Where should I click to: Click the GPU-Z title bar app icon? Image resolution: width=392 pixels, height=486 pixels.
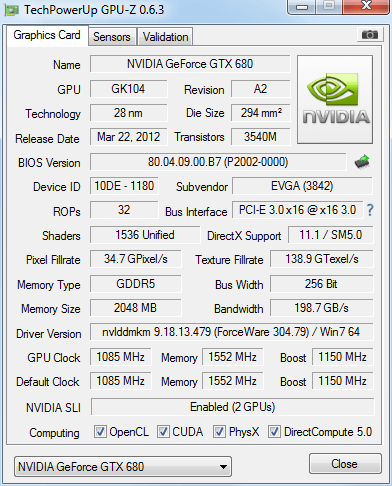(12, 10)
